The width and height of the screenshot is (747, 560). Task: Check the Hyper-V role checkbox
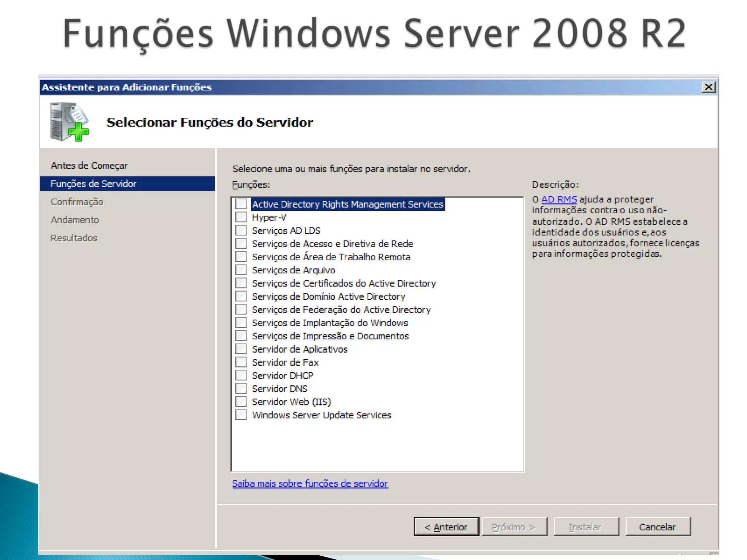[241, 217]
